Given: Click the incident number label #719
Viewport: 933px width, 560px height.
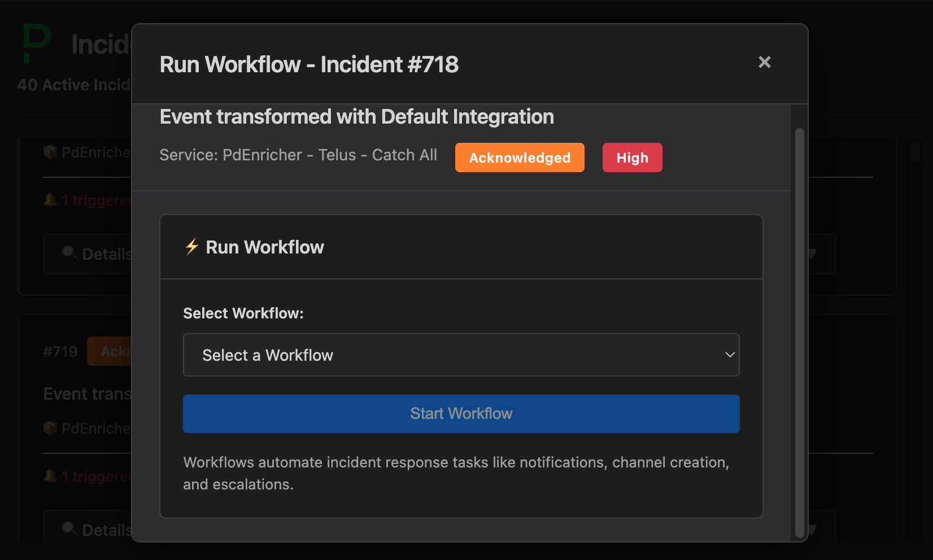Looking at the screenshot, I should pyautogui.click(x=60, y=351).
